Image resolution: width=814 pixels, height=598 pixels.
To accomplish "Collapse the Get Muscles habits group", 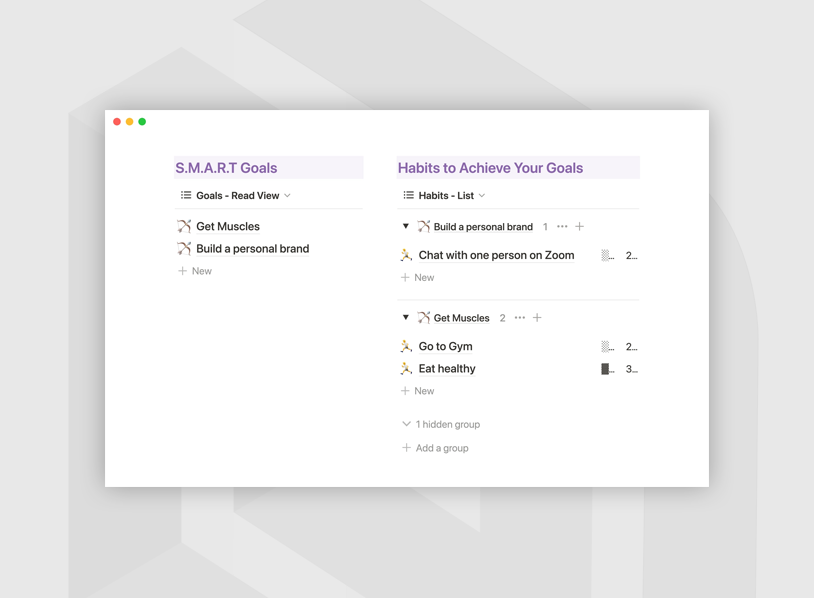I will [406, 318].
